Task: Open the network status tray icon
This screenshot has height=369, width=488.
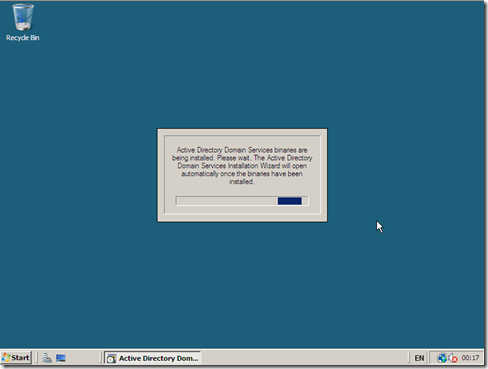Action: point(442,358)
